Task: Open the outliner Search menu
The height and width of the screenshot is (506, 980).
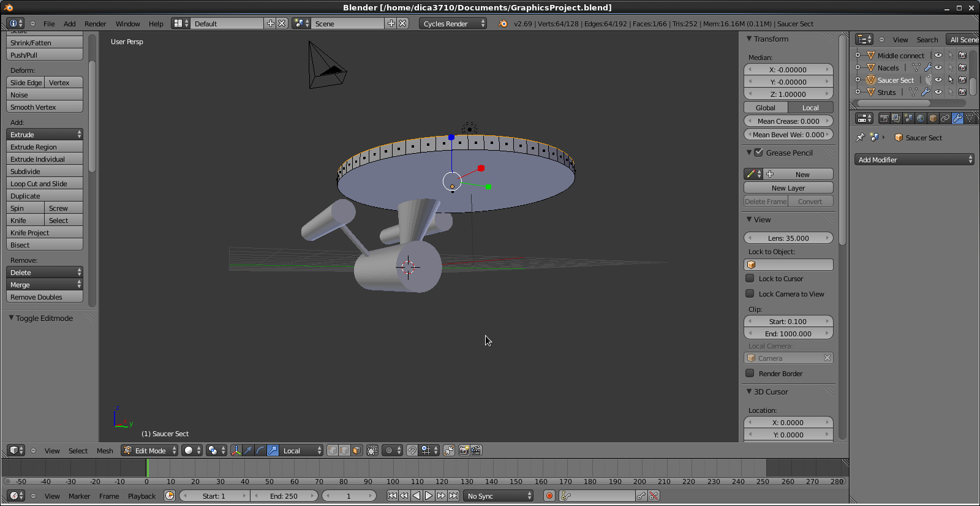Action: pyautogui.click(x=927, y=40)
